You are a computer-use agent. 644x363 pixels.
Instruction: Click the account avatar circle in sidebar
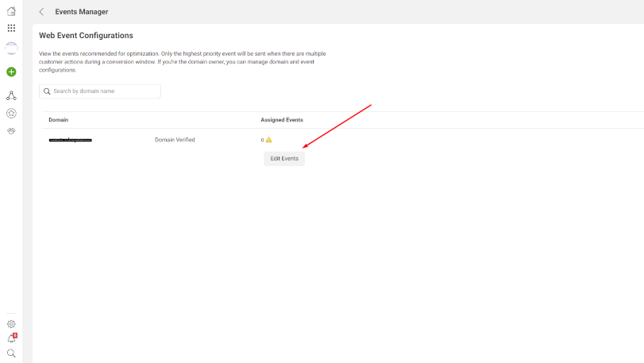pos(11,48)
